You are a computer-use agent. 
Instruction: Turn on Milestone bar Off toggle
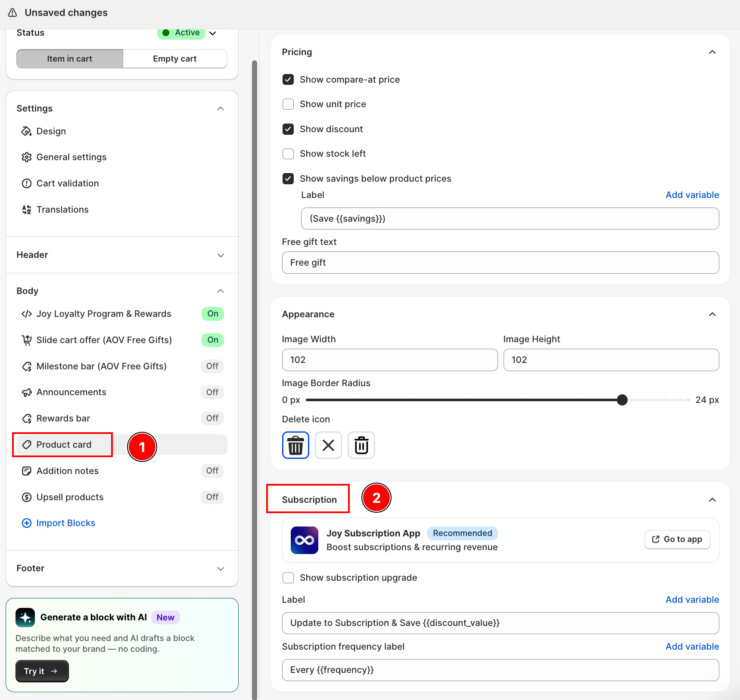(x=212, y=366)
